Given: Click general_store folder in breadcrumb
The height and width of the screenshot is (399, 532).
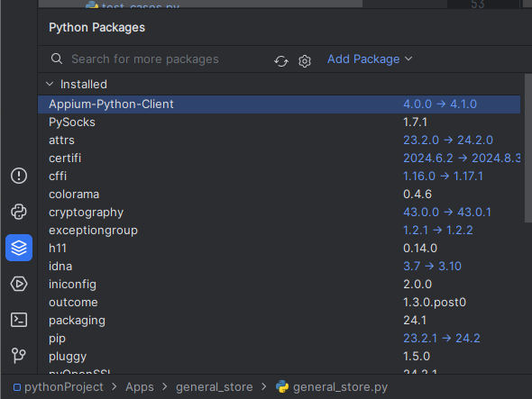Looking at the screenshot, I should point(214,386).
